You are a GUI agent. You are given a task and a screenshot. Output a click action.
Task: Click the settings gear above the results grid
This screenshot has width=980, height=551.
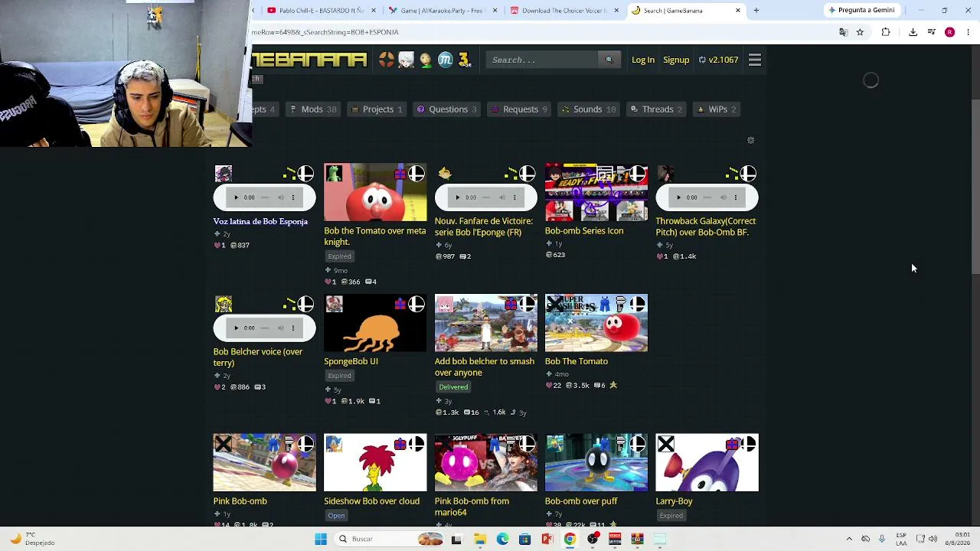point(750,140)
